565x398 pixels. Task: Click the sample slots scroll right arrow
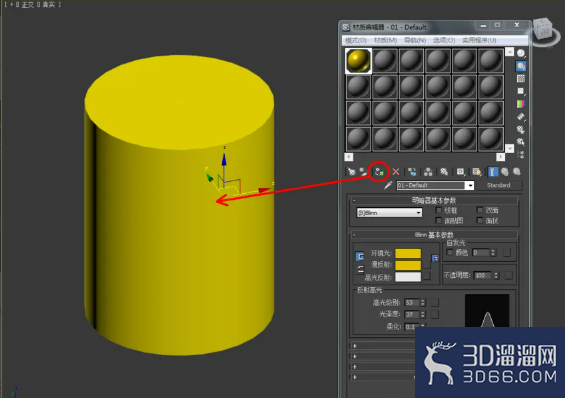click(501, 157)
